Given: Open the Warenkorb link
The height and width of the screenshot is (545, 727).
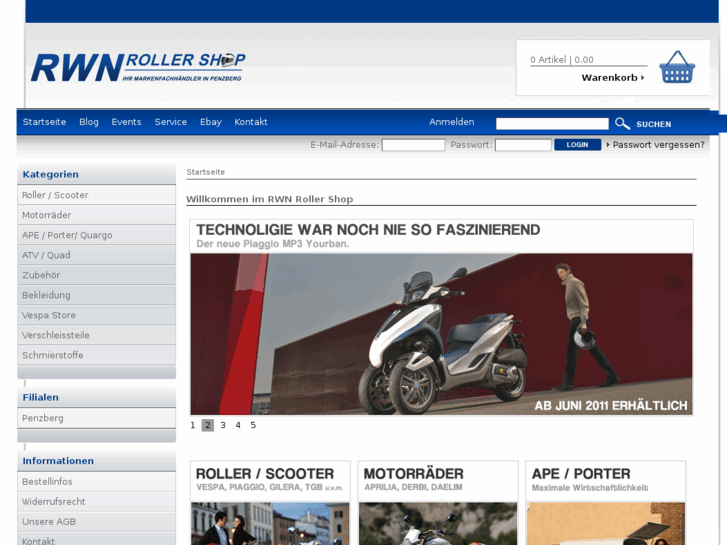Looking at the screenshot, I should (612, 77).
